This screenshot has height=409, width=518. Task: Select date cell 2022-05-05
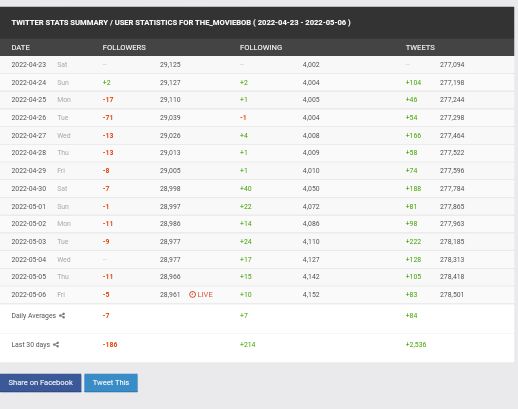click(29, 277)
